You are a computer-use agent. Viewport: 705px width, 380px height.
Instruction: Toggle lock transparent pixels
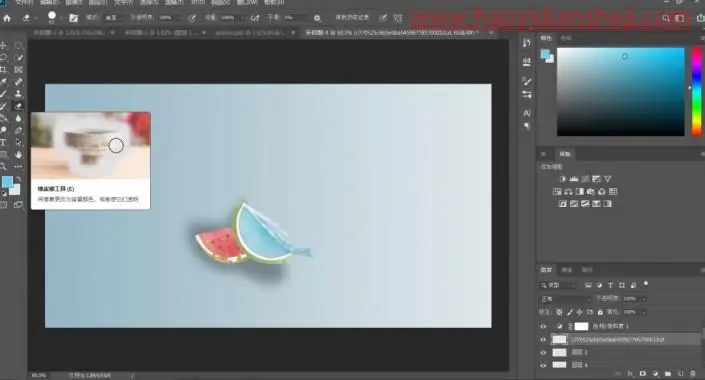point(559,312)
